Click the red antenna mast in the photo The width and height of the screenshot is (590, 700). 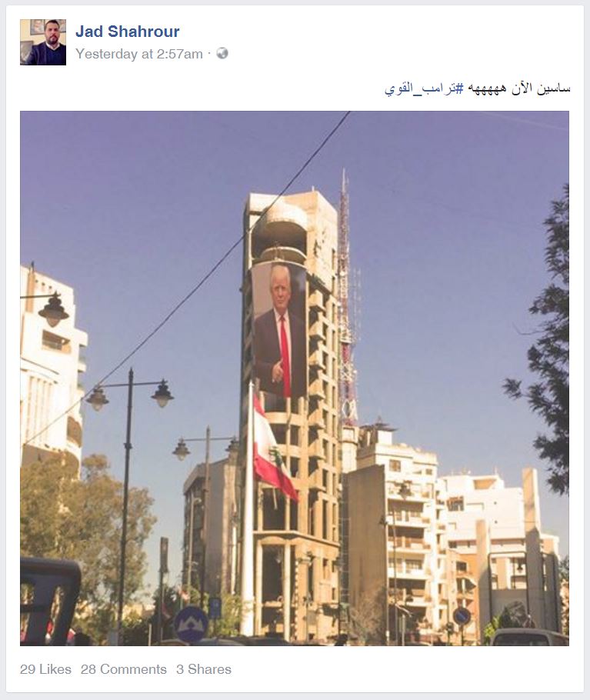(348, 299)
